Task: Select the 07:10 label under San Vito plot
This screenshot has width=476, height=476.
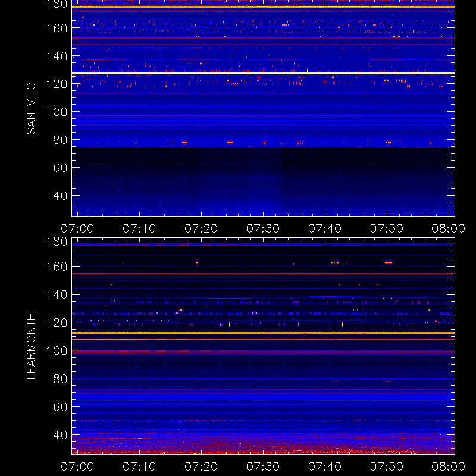Action: [139, 228]
